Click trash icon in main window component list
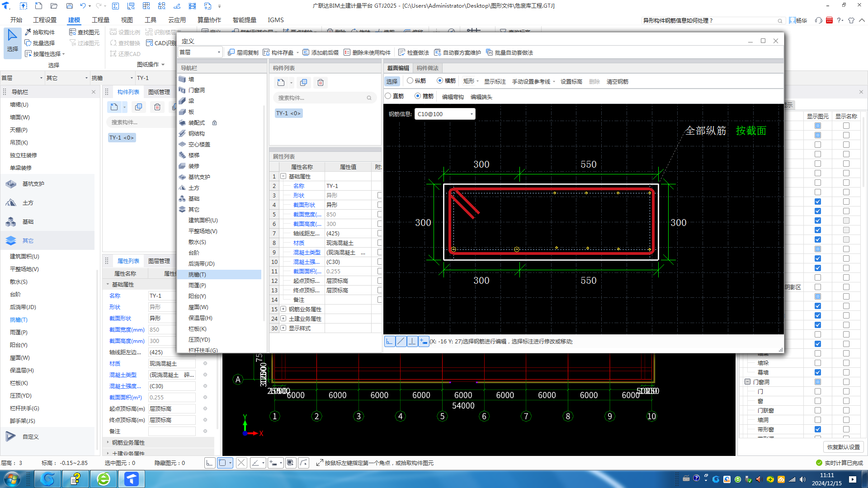This screenshot has height=488, width=868. [157, 107]
